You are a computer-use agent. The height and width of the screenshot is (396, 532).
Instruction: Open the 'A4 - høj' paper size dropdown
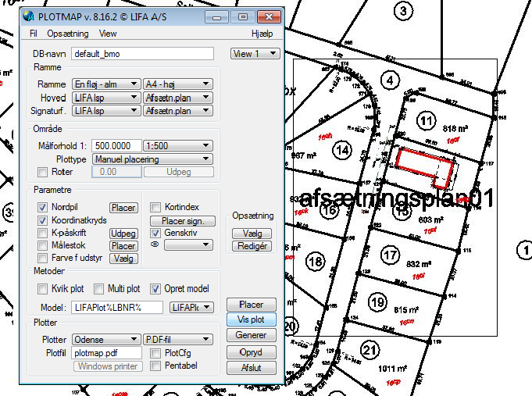(x=178, y=84)
